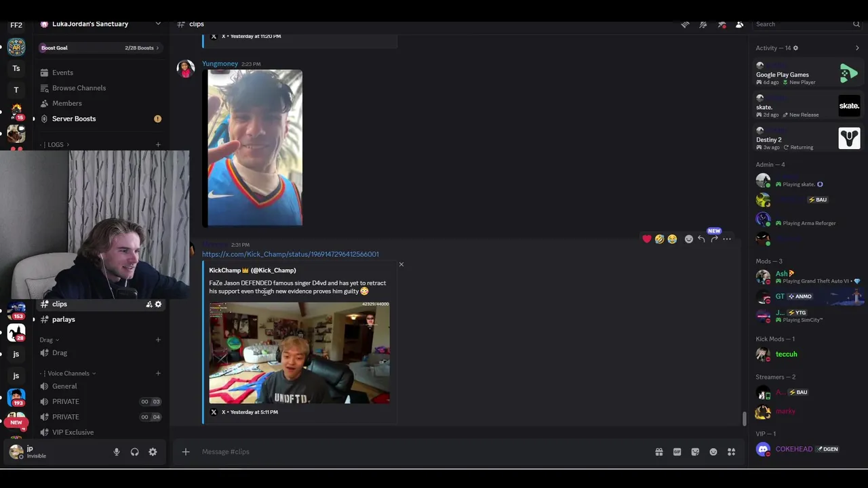The width and height of the screenshot is (868, 488).
Task: React with the red heart emoji
Action: (x=647, y=239)
